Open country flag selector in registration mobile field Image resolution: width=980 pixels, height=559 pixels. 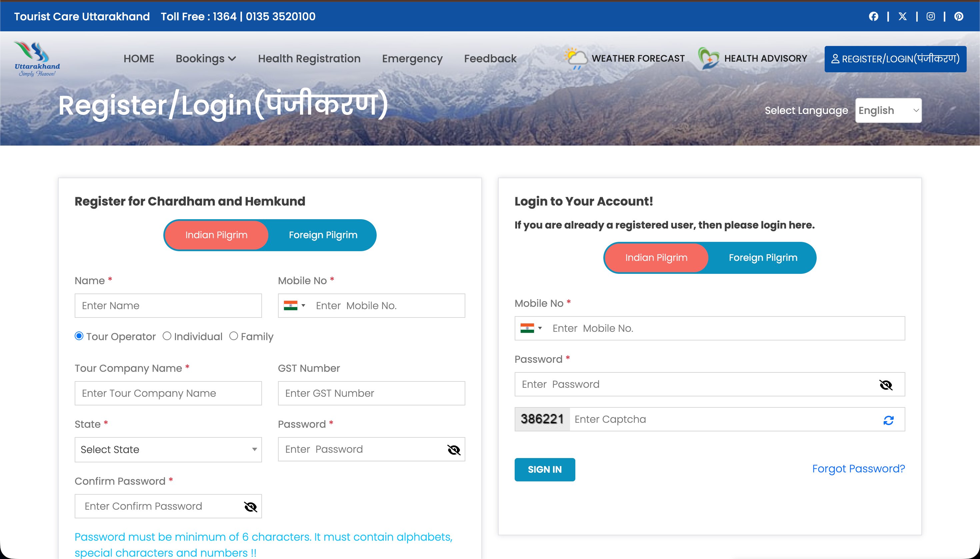294,305
